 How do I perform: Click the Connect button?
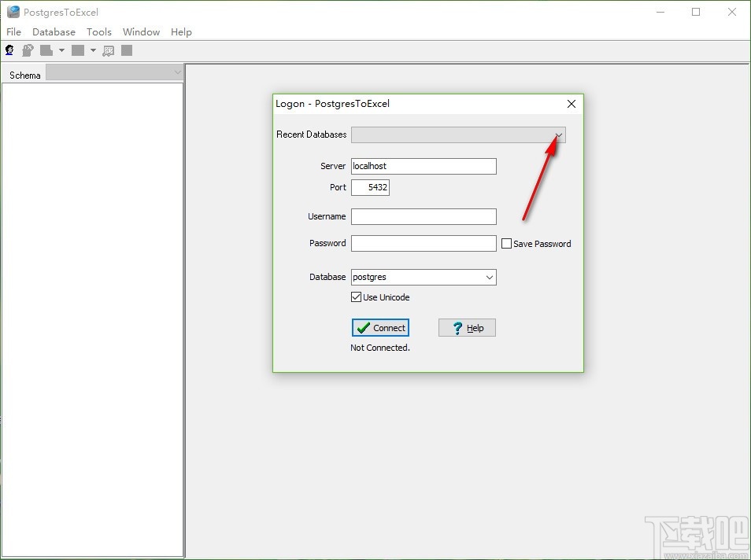pos(381,328)
